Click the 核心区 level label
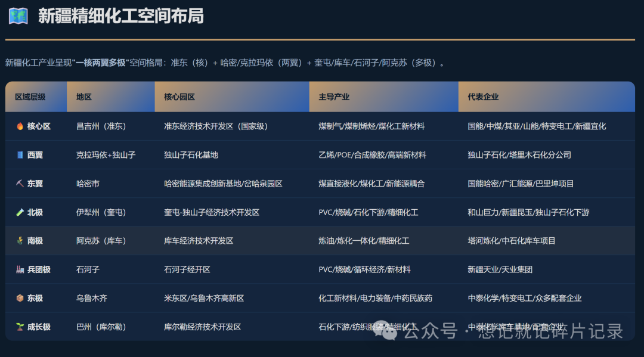 pyautogui.click(x=39, y=126)
